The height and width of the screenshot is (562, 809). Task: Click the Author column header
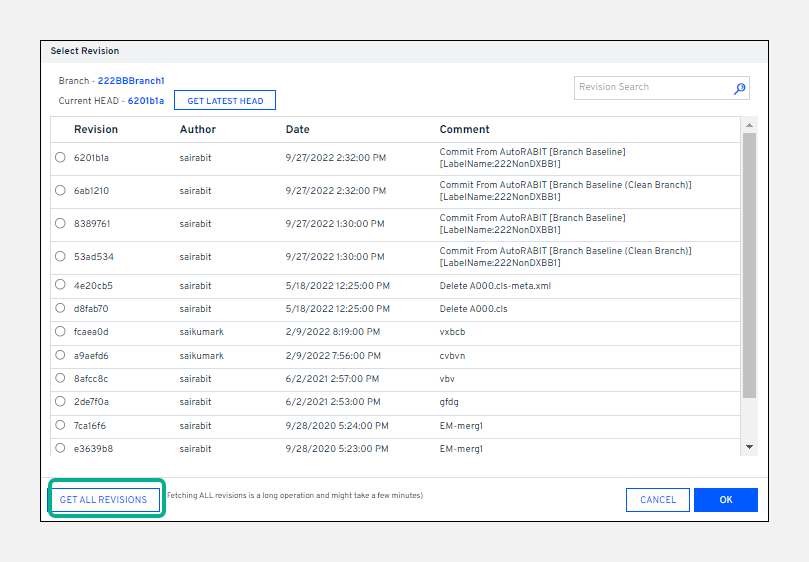(x=197, y=129)
